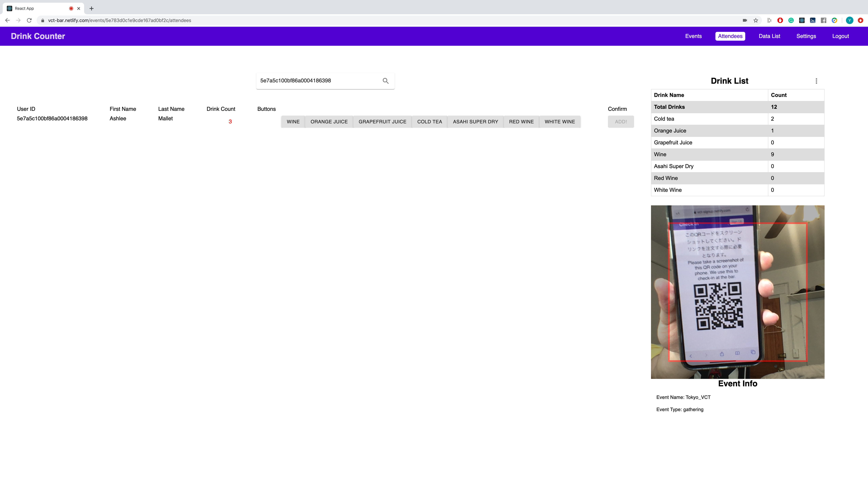Click the Red Wine row in Drink List

point(737,178)
